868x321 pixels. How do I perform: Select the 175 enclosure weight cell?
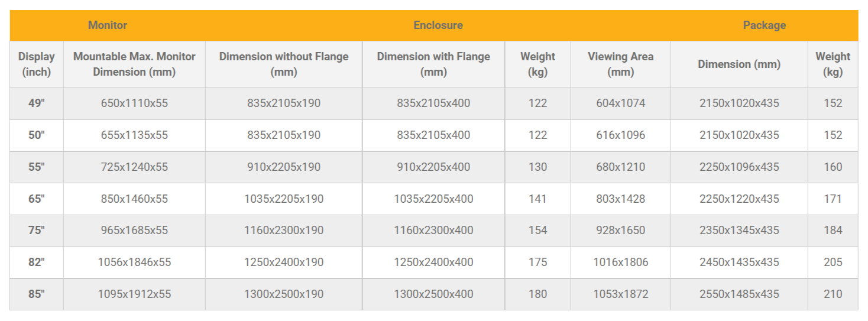(x=537, y=262)
